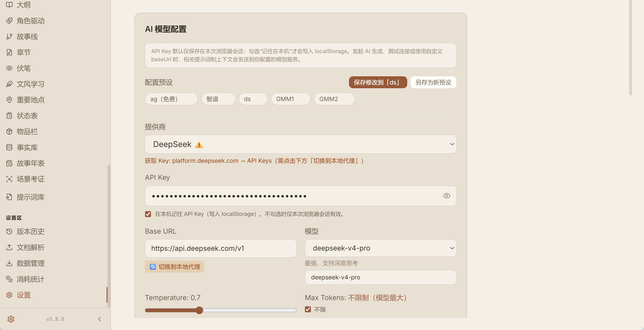Select the ds preset
The image size is (644, 330).
pos(253,99)
